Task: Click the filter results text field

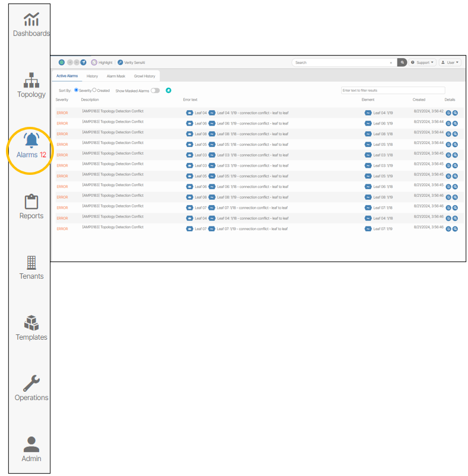Action: point(393,91)
